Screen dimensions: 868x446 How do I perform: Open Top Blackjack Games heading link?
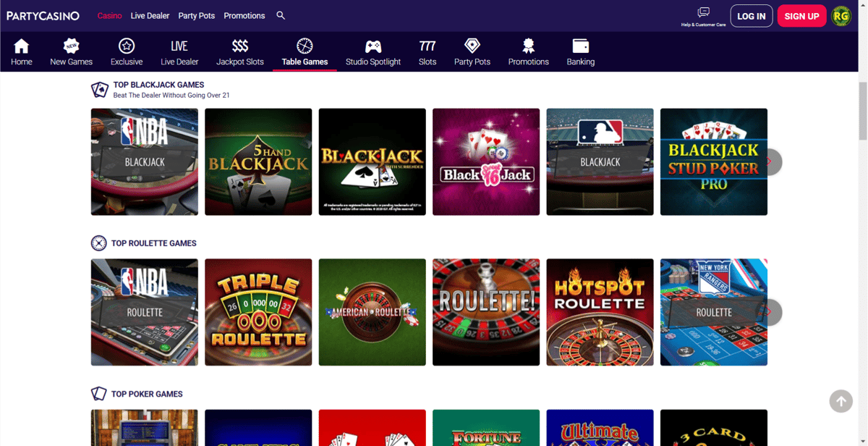(158, 85)
